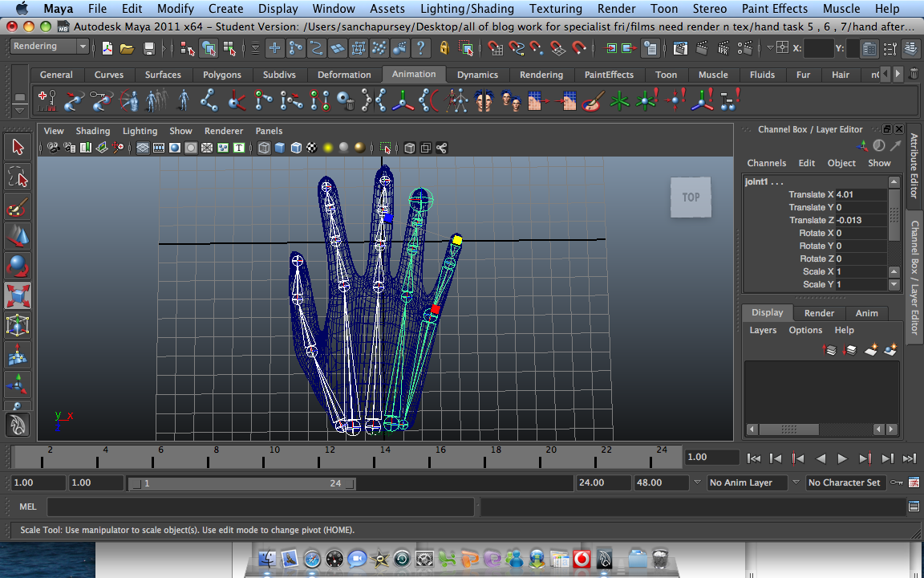Screen dimensions: 924x578
Task: Toggle wireframe display in viewport toolbar
Action: click(x=264, y=148)
